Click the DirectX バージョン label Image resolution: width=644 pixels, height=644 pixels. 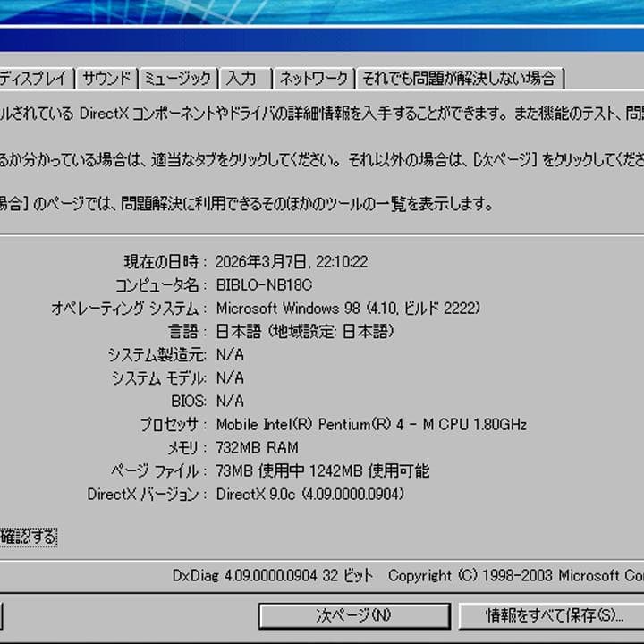click(x=147, y=494)
